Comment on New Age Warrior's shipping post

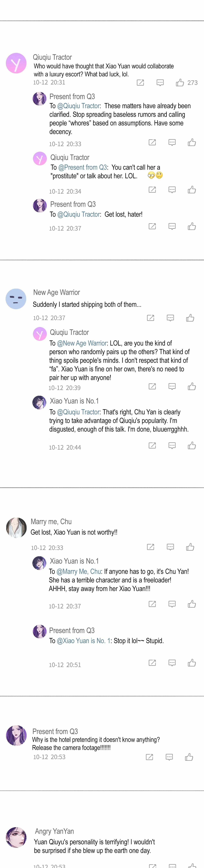coord(170,318)
